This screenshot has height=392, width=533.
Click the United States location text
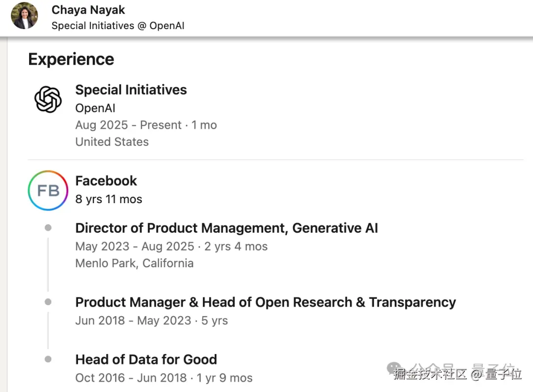(x=112, y=142)
